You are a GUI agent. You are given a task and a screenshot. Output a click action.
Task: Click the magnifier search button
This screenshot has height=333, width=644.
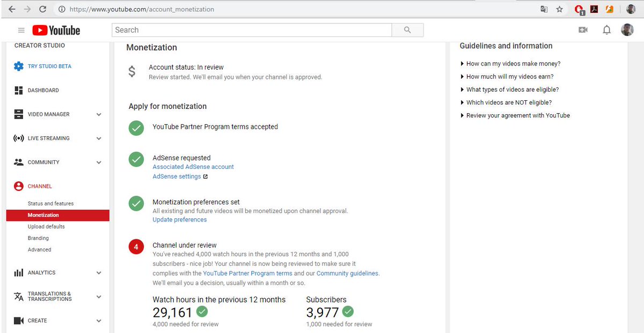tap(407, 30)
